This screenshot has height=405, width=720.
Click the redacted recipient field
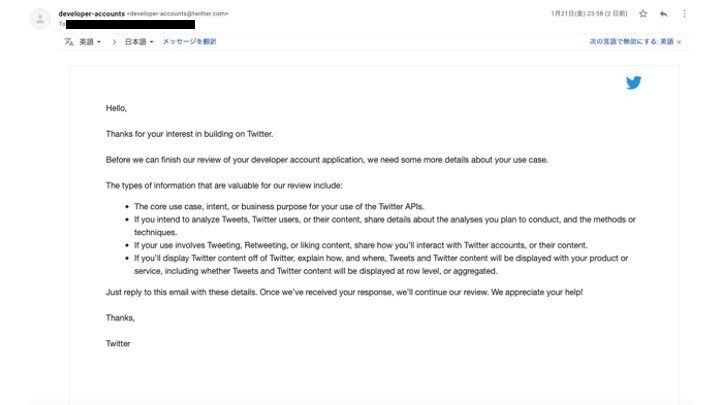130,24
